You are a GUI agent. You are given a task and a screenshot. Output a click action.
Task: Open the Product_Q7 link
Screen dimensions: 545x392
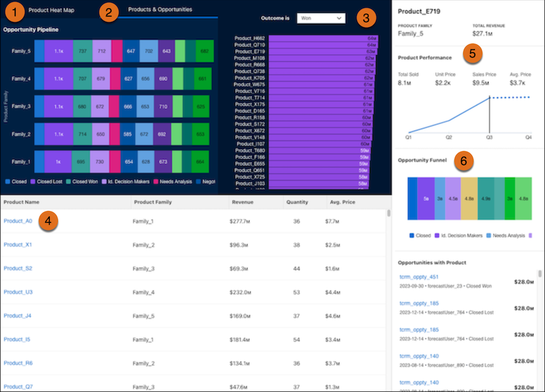(x=18, y=387)
